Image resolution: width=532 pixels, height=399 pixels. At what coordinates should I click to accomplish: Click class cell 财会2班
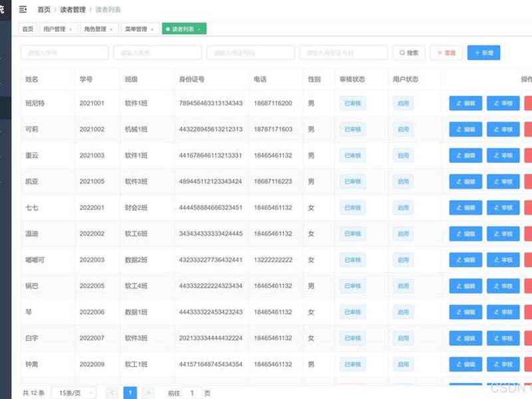(136, 207)
